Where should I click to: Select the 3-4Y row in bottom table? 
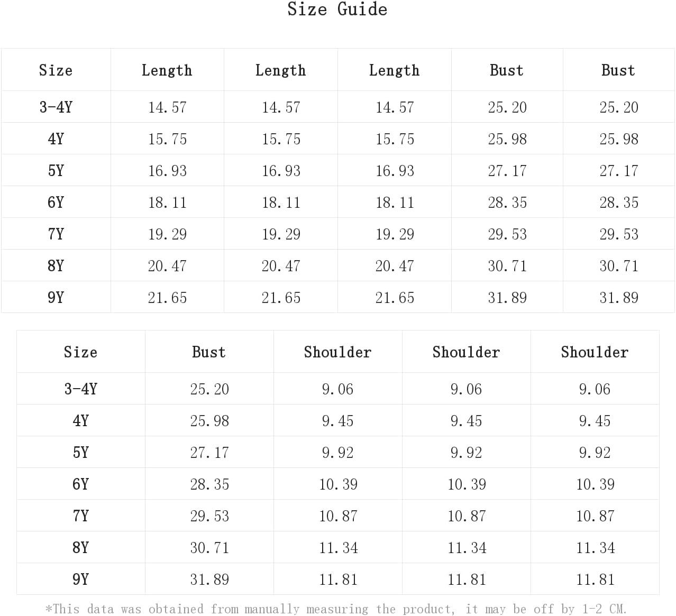(x=338, y=389)
